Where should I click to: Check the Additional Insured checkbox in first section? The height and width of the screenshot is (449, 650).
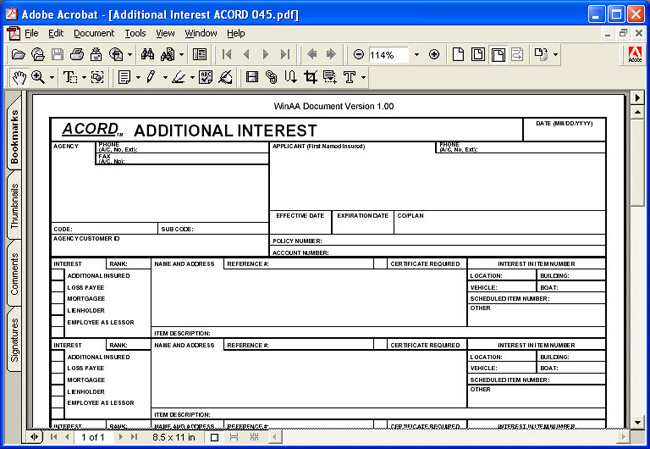click(57, 276)
